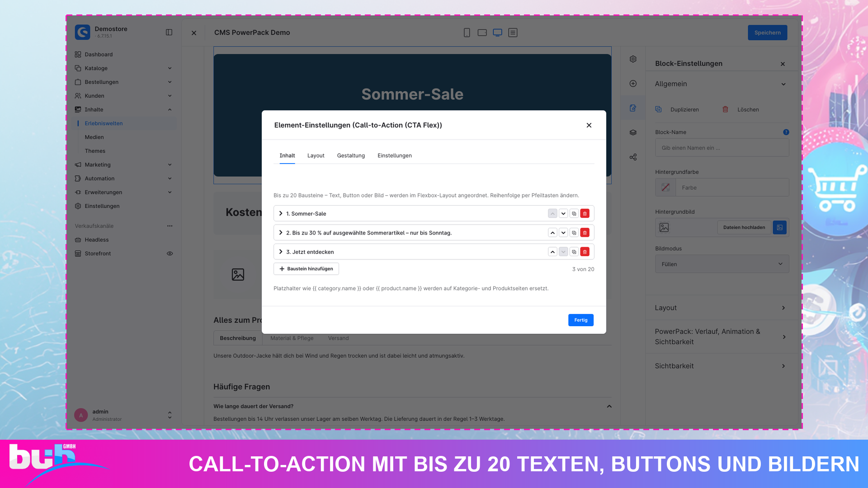Open media selection icon for Hintergrundbild
This screenshot has width=868, height=488.
click(779, 228)
